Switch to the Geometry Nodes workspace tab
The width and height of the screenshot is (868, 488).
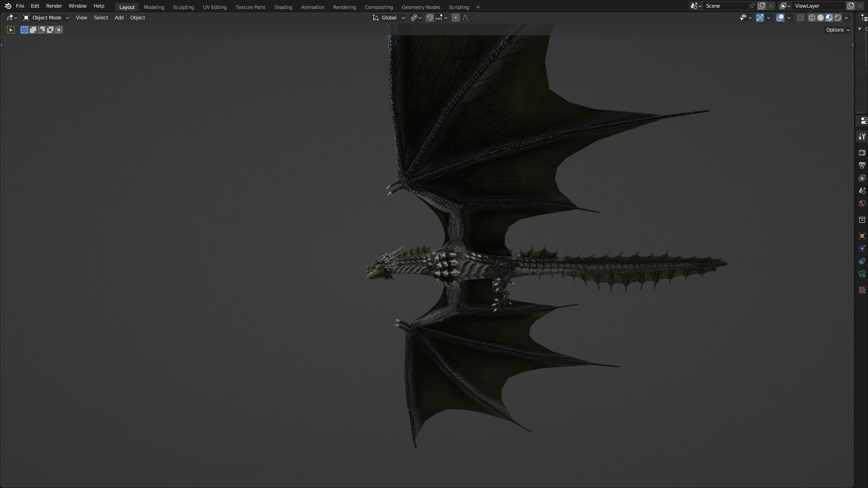(x=420, y=7)
